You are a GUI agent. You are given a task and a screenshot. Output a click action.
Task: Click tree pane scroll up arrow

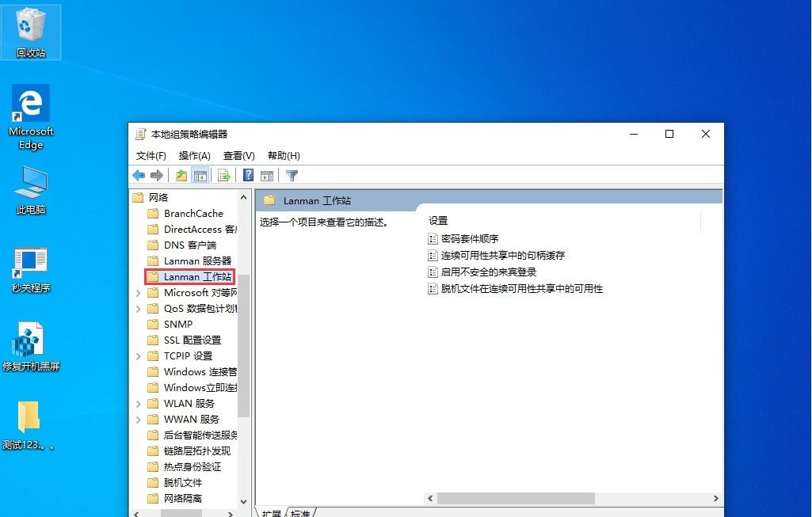(x=243, y=197)
